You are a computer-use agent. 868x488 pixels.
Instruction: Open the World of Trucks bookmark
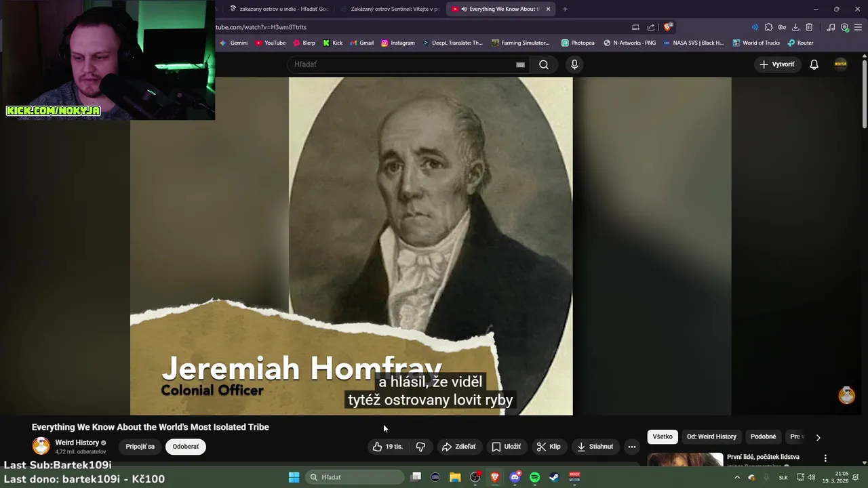(756, 43)
